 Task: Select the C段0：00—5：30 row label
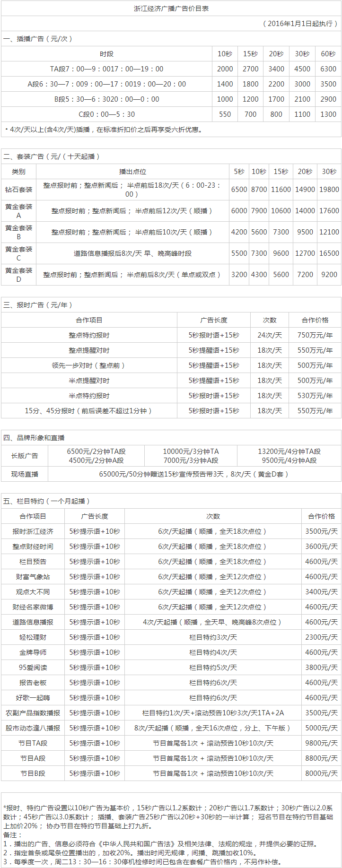tap(106, 114)
